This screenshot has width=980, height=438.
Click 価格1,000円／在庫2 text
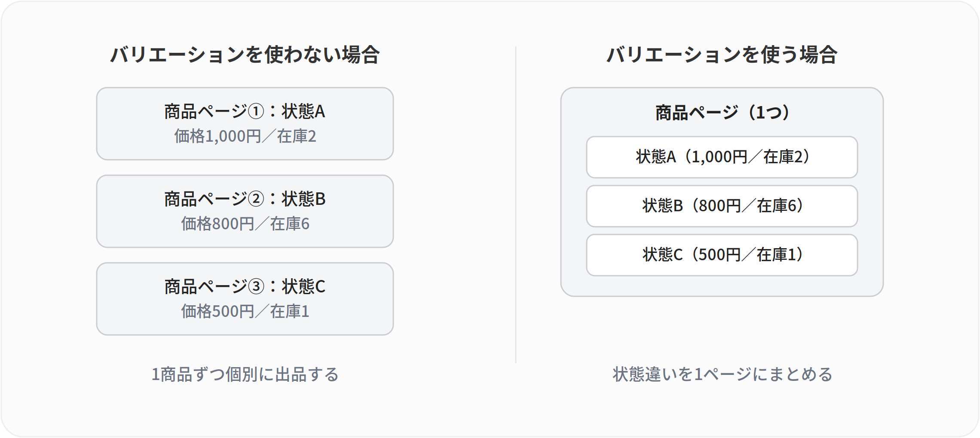tap(245, 136)
